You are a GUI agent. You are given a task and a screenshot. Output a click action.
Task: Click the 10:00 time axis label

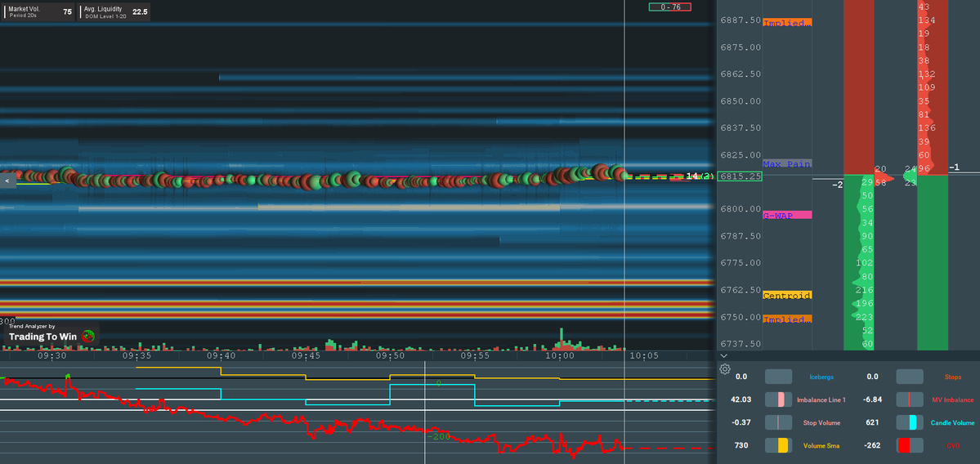559,355
